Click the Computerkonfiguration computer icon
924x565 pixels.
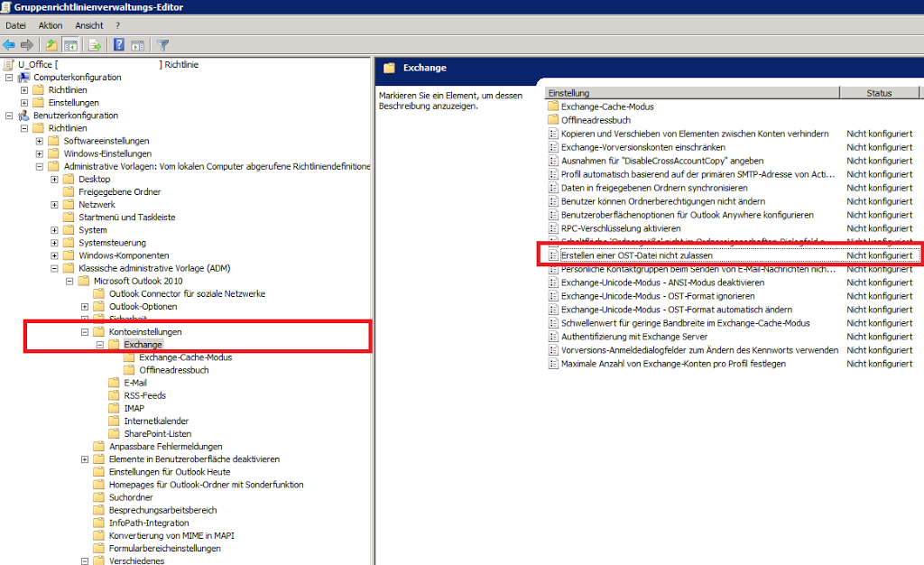point(23,78)
